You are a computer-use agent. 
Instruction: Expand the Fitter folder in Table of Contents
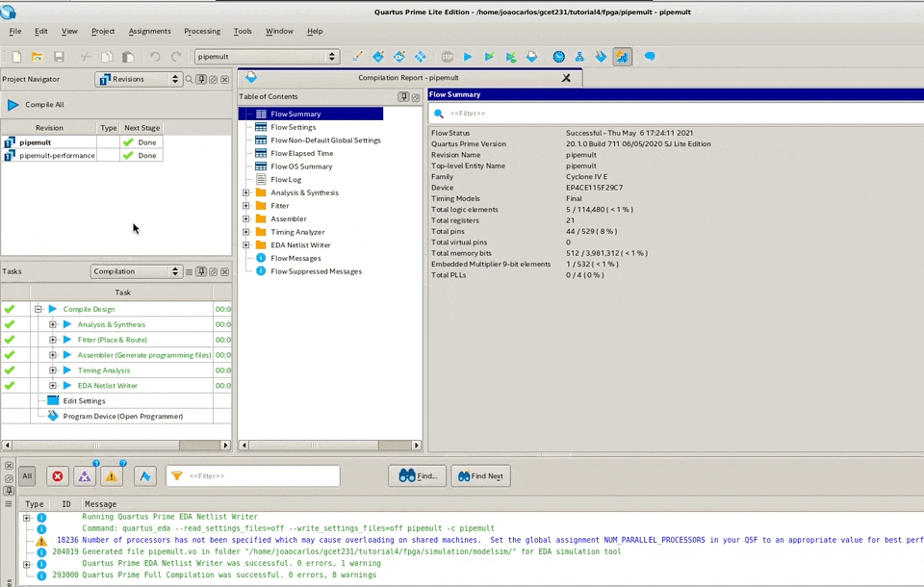point(246,206)
